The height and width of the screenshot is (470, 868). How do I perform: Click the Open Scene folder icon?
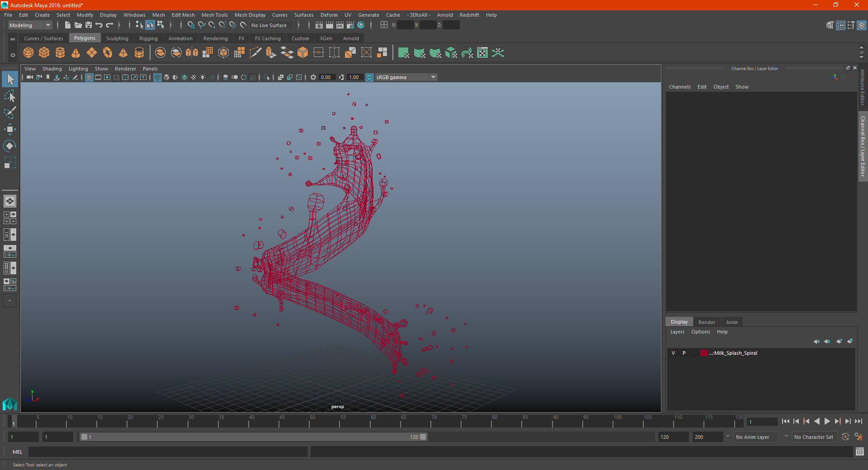pyautogui.click(x=78, y=25)
